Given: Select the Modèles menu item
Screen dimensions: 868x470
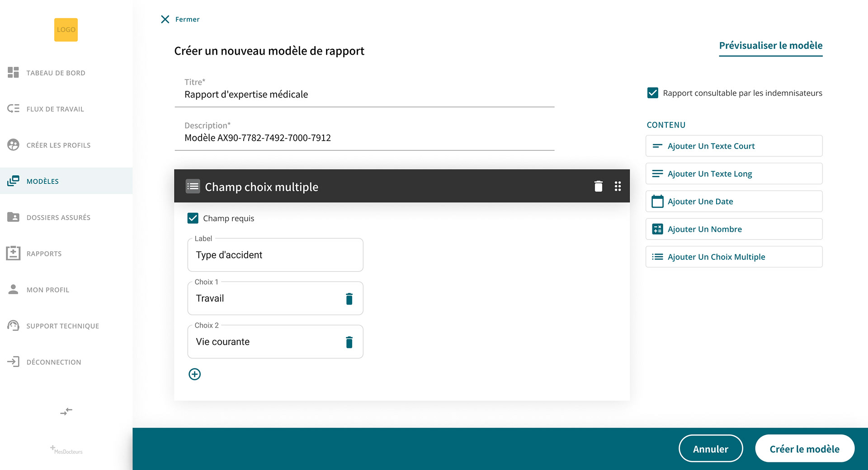Looking at the screenshot, I should 66,181.
